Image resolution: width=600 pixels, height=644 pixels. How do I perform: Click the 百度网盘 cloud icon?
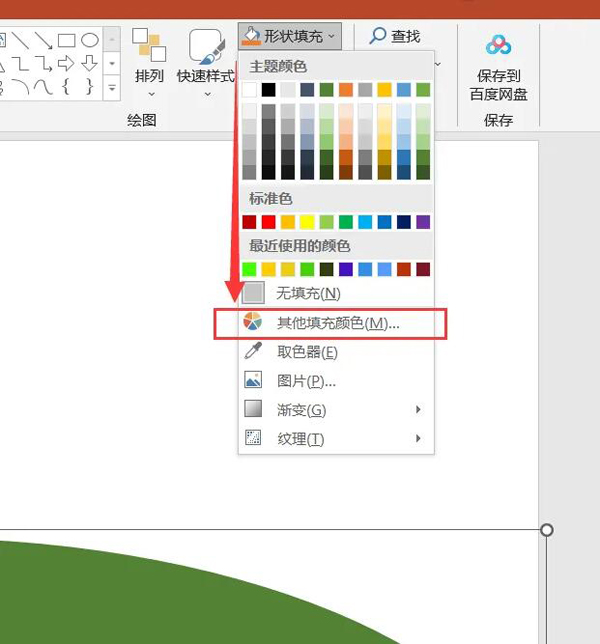pos(499,46)
